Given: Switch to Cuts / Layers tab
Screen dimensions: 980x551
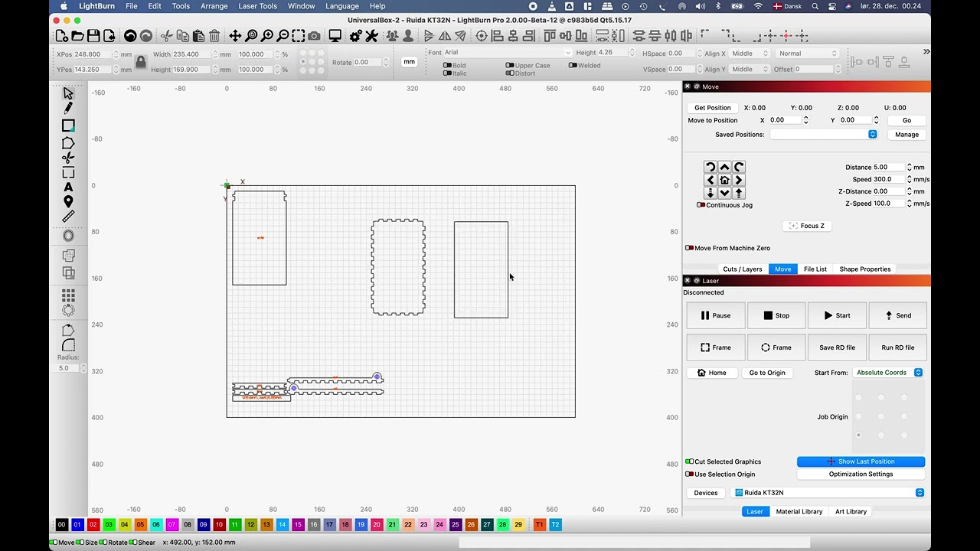Looking at the screenshot, I should [743, 269].
